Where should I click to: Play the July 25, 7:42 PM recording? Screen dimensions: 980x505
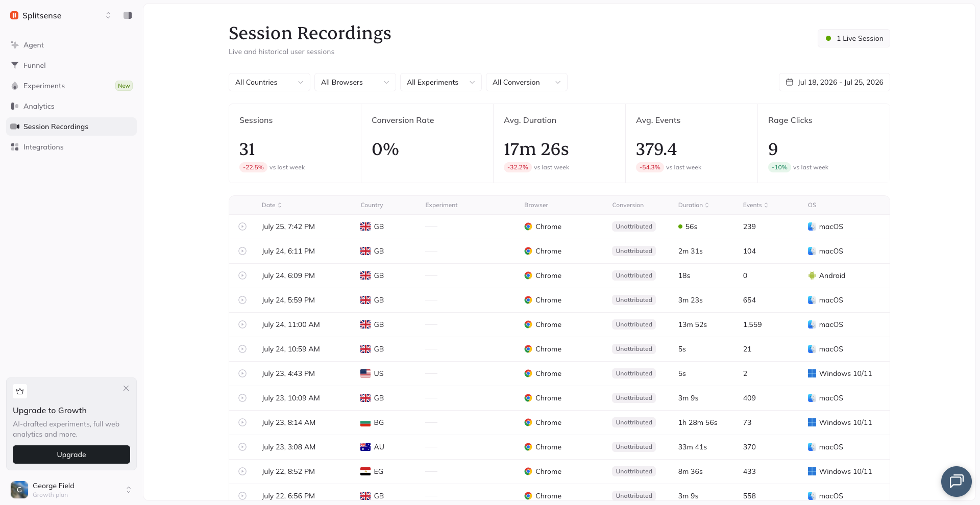[242, 226]
